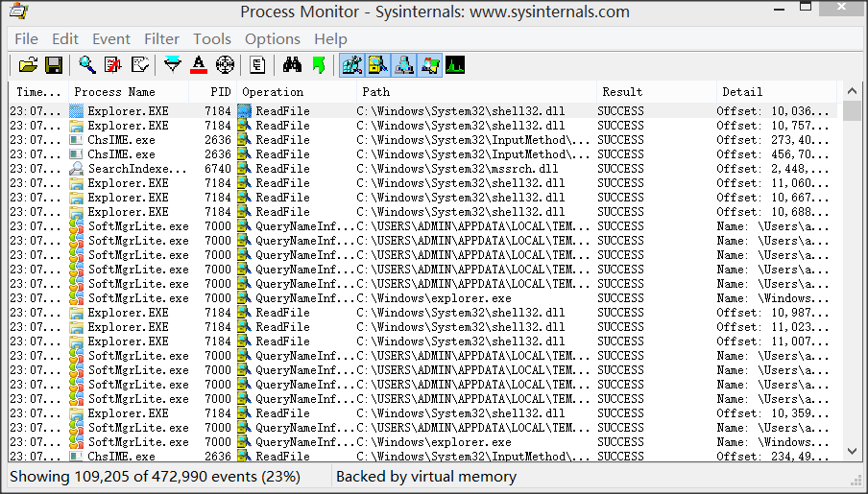Click the Offset: 10,688... detail cell
This screenshot has width=868, height=494.
(773, 212)
